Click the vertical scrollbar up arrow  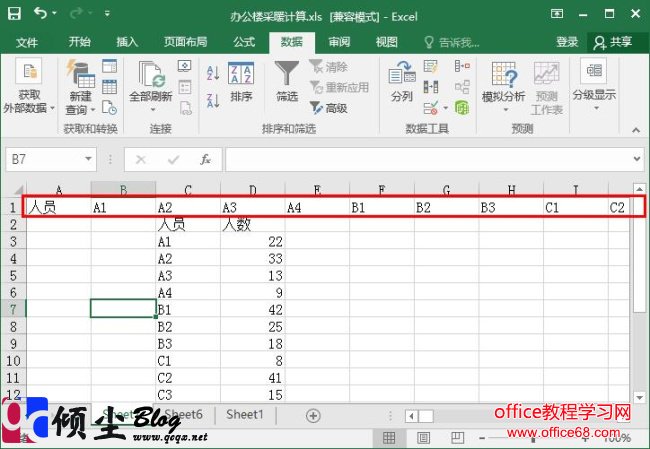(639, 189)
